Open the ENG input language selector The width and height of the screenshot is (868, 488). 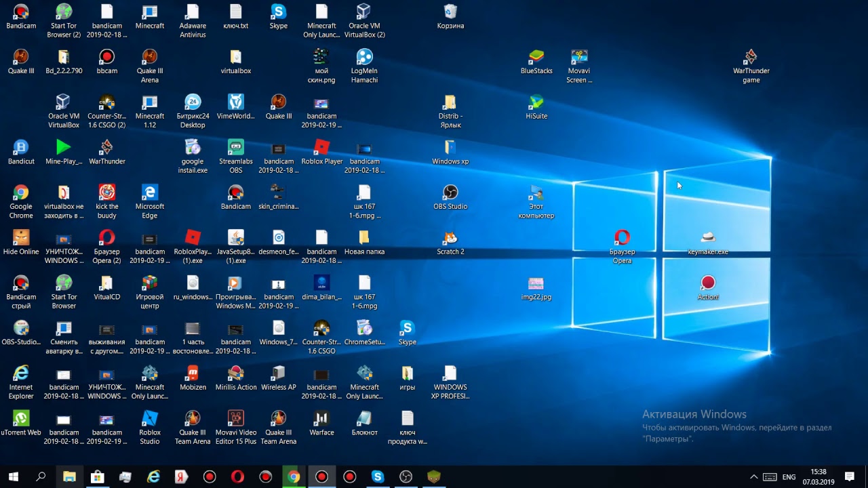(789, 477)
